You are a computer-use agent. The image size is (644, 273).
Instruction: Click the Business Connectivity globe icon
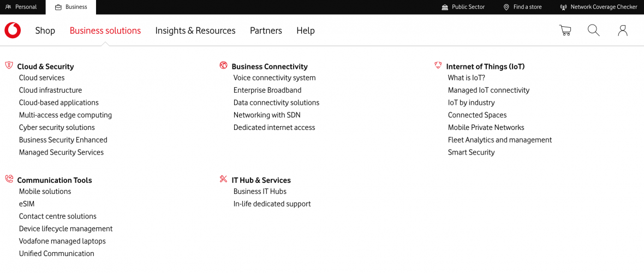(x=223, y=66)
